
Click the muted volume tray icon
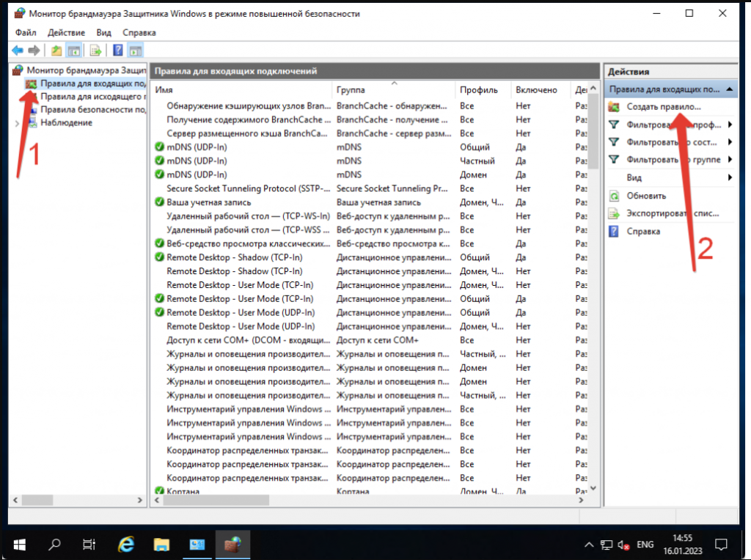623,545
